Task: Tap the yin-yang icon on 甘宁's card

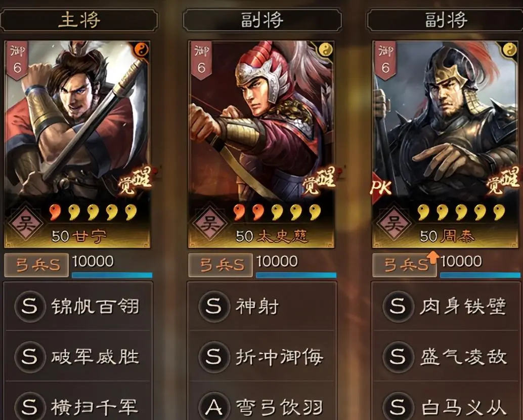Action: 143,51
